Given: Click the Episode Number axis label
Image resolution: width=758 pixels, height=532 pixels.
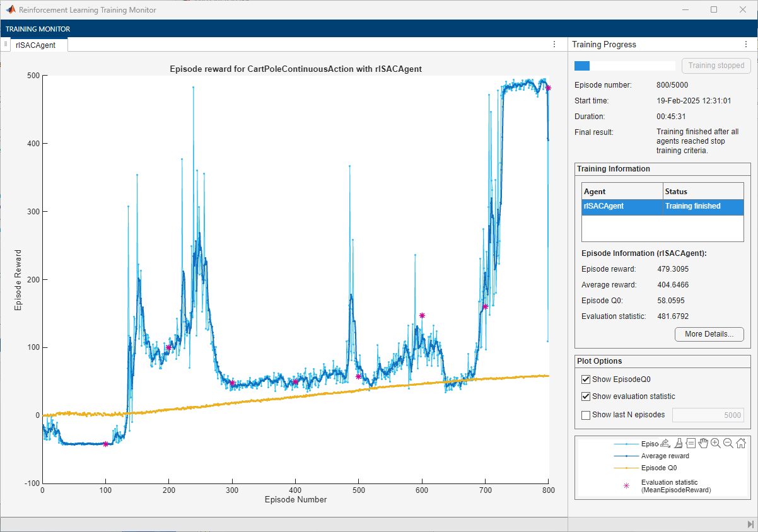Looking at the screenshot, I should point(296,499).
